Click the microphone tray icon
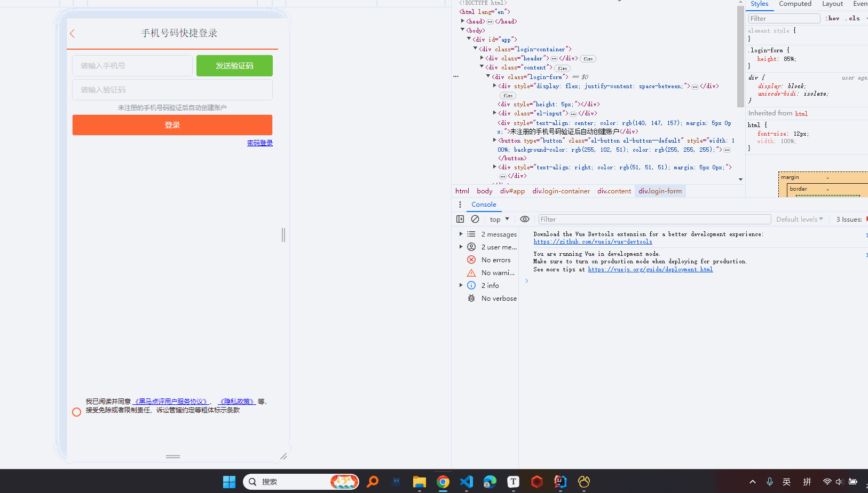 click(x=770, y=482)
